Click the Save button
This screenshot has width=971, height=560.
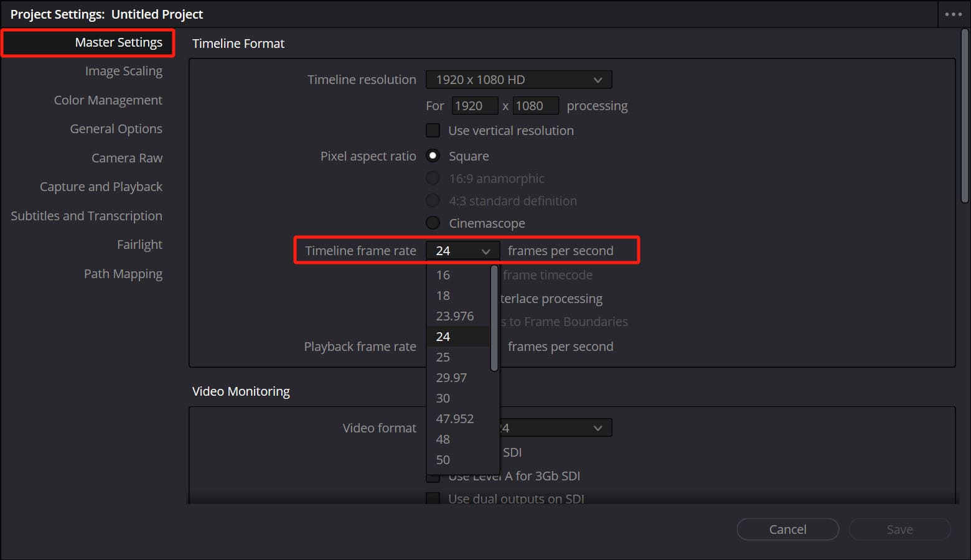[x=899, y=529]
